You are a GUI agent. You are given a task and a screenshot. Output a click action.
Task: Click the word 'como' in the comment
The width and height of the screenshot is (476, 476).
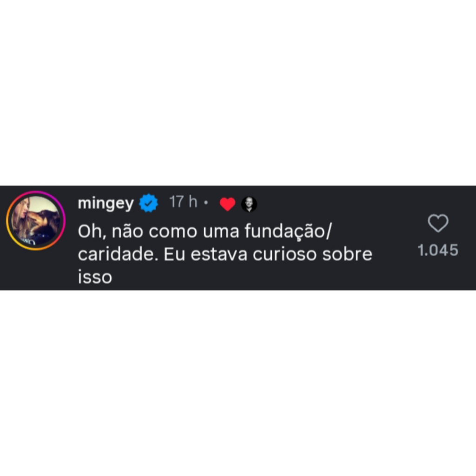coord(173,232)
